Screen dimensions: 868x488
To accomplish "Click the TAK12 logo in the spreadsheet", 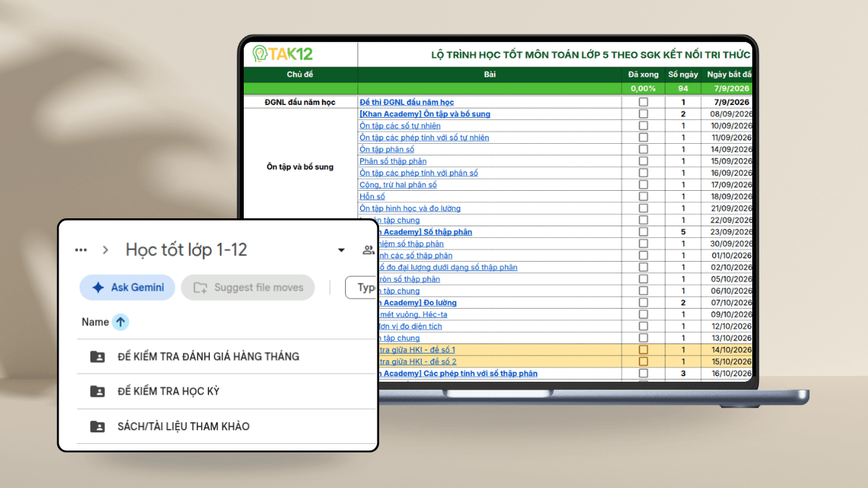I will pos(283,53).
